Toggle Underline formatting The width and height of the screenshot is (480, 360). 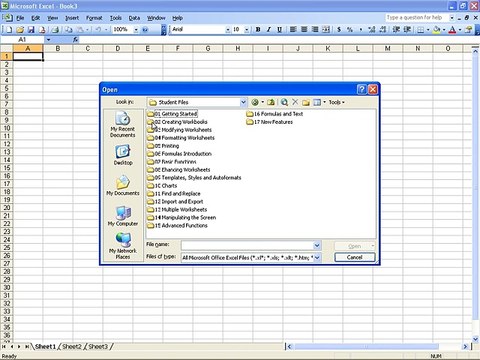(x=279, y=30)
